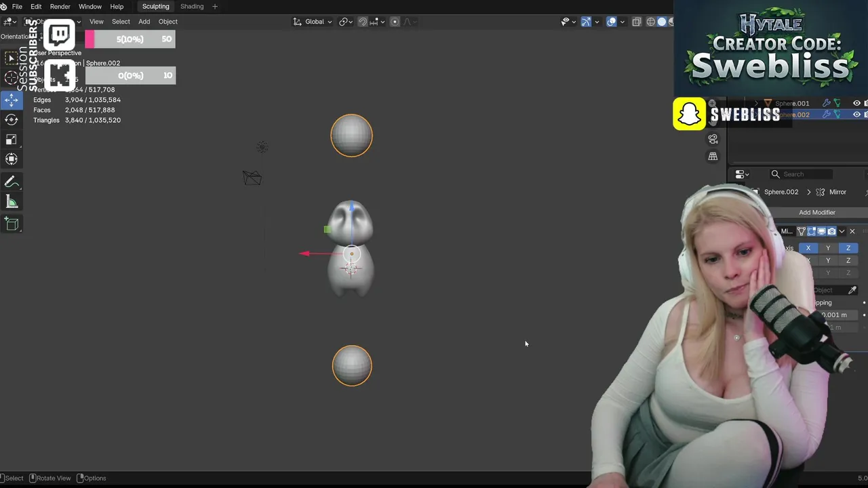Open the Help menu

point(117,7)
